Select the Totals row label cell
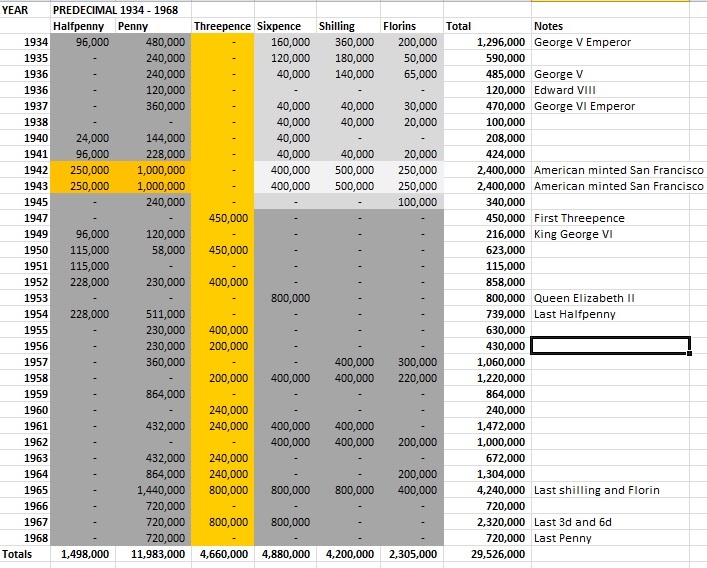The width and height of the screenshot is (707, 568). 25,554
